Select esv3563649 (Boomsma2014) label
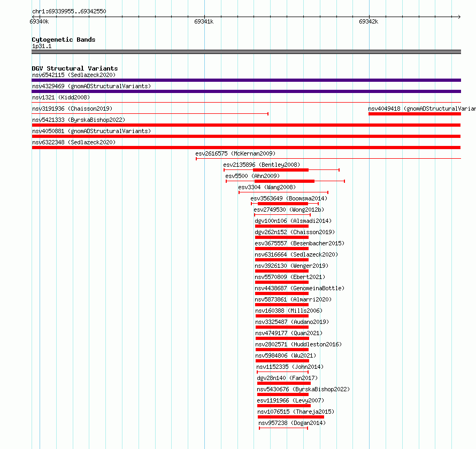The height and width of the screenshot is (449, 476). point(289,198)
